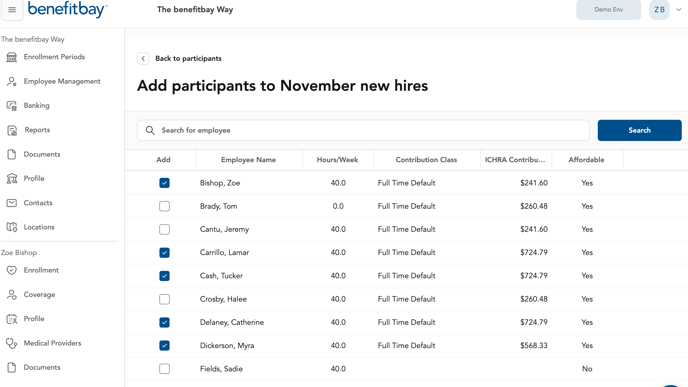688x387 pixels.
Task: Click the Enrollment heart icon
Action: click(x=12, y=270)
